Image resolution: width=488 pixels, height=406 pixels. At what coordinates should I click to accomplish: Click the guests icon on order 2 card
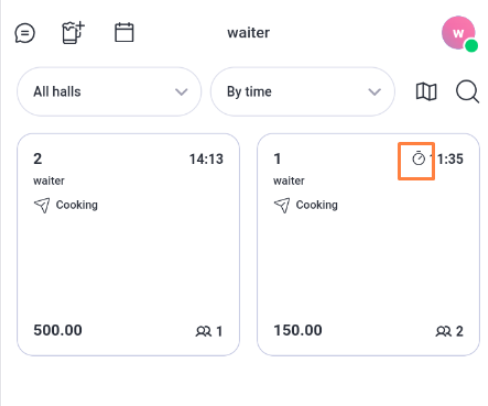(x=203, y=331)
